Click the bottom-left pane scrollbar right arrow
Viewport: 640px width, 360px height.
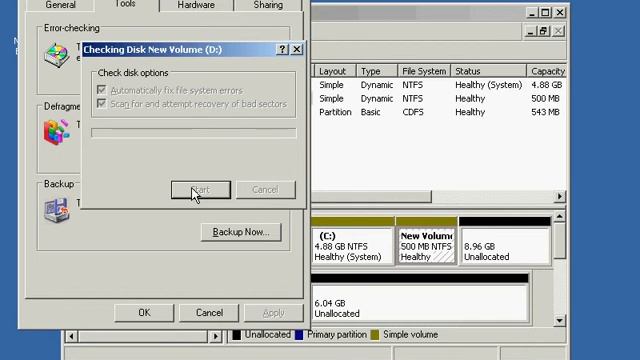pyautogui.click(x=216, y=336)
